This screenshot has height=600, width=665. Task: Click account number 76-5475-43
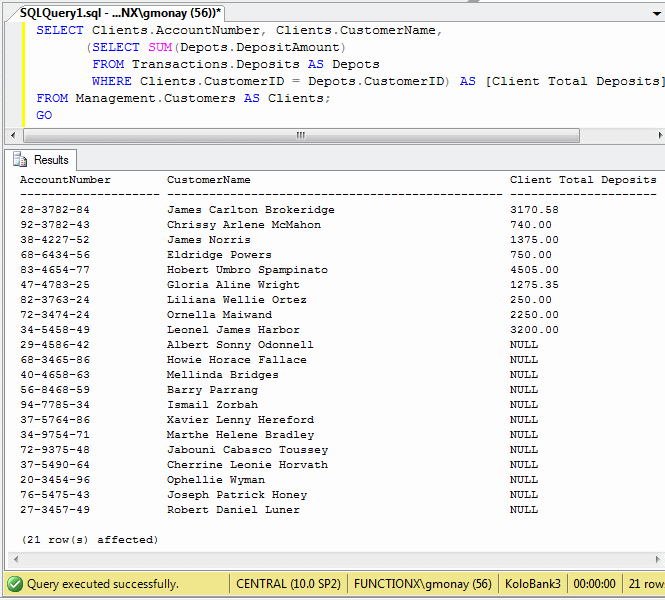[55, 495]
